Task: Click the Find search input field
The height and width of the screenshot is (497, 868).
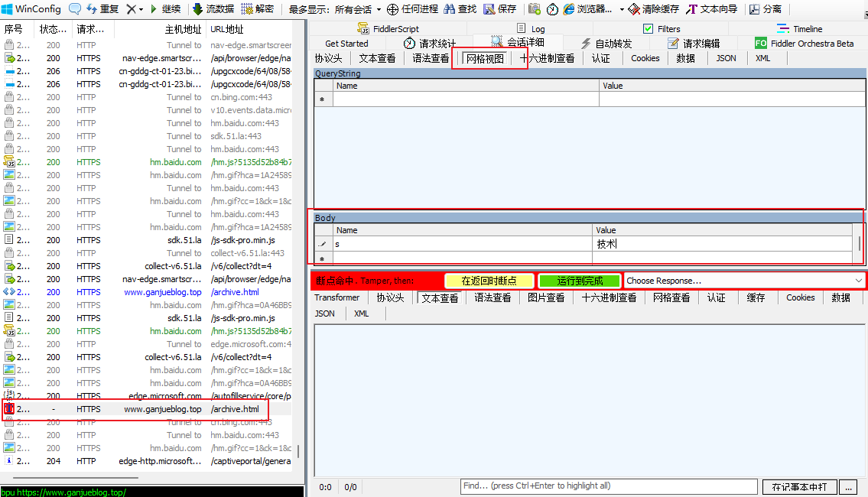Action: click(608, 486)
